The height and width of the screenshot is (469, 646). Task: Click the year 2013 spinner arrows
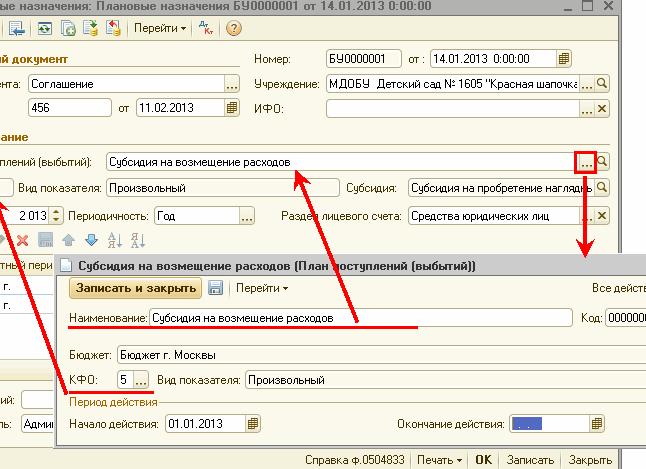point(56,215)
